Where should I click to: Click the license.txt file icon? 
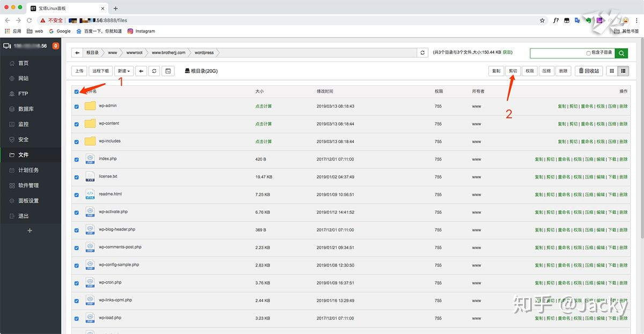(90, 177)
